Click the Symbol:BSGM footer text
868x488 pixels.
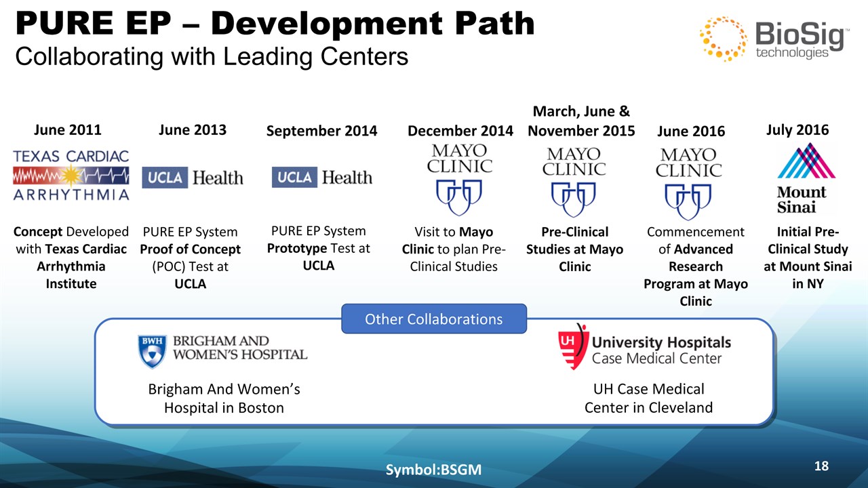coord(433,469)
